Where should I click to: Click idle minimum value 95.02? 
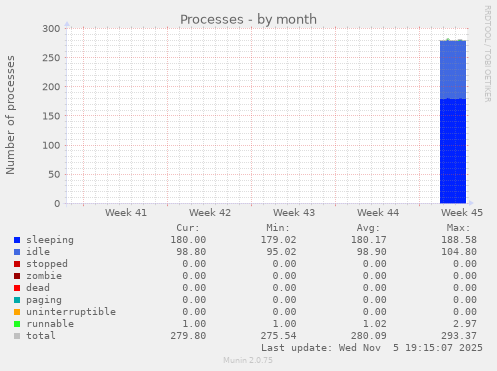coord(281,252)
